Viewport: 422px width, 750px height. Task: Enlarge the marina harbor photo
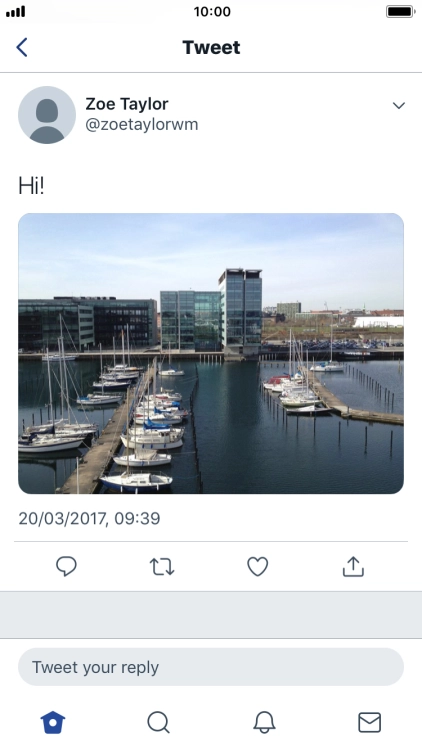(x=211, y=353)
